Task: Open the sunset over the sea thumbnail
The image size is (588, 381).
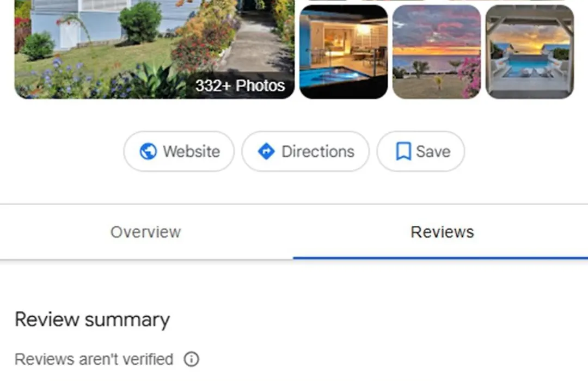Action: point(437,52)
